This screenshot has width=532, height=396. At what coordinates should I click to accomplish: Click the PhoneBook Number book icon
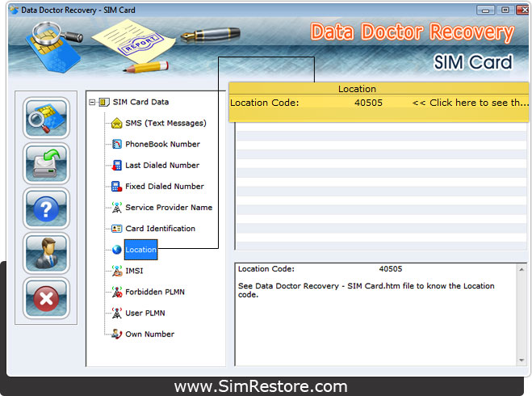point(117,144)
